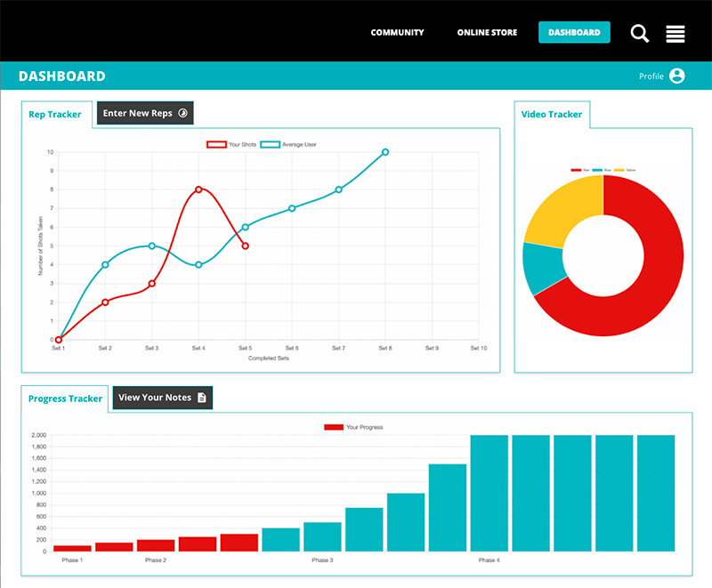Select the Progress Tracker tab
The image size is (712, 588).
click(x=65, y=399)
